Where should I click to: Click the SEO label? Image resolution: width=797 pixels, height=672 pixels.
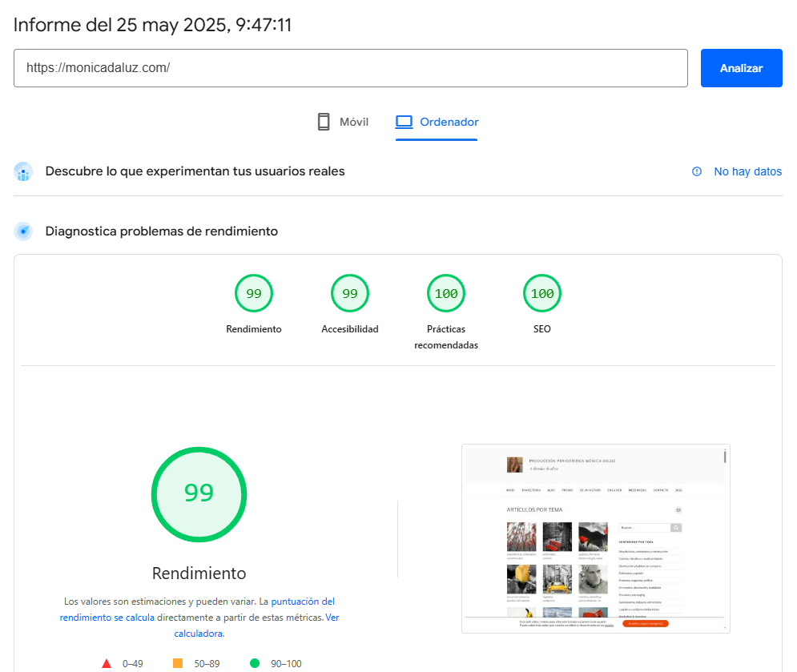pos(541,329)
